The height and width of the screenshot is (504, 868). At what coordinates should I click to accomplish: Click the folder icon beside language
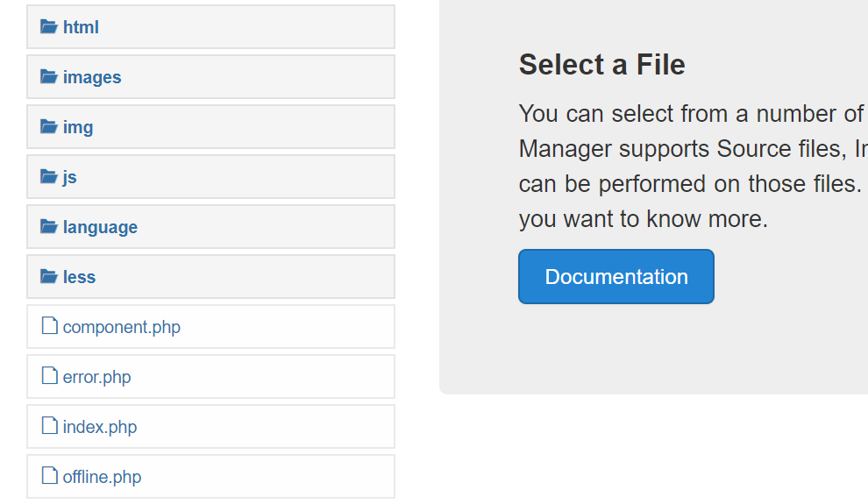coord(49,227)
